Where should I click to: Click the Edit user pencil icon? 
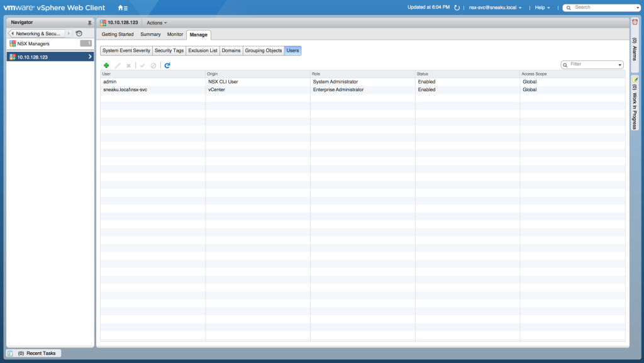pos(118,65)
